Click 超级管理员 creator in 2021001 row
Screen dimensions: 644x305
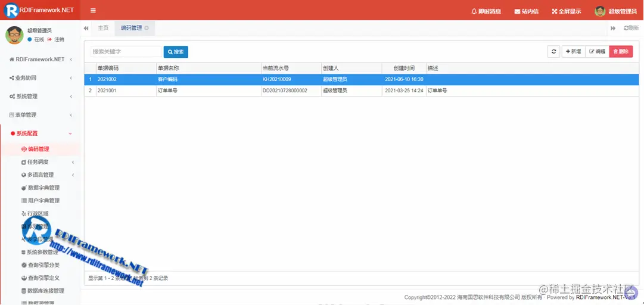tap(335, 91)
